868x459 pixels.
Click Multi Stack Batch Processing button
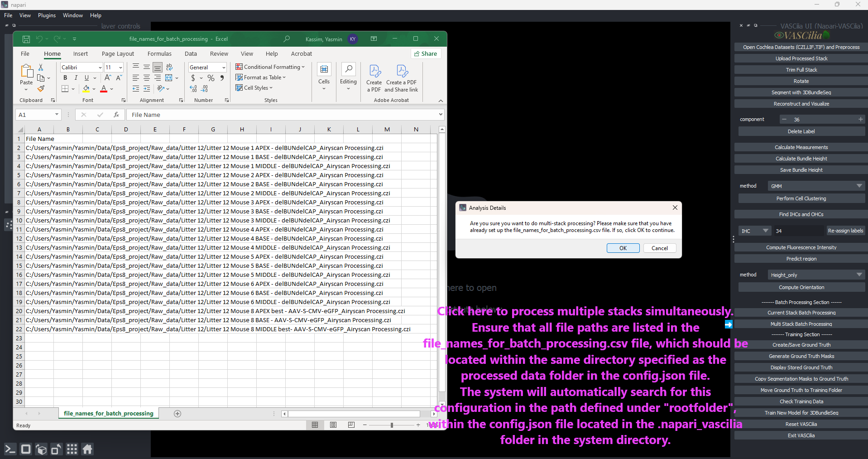pyautogui.click(x=801, y=324)
